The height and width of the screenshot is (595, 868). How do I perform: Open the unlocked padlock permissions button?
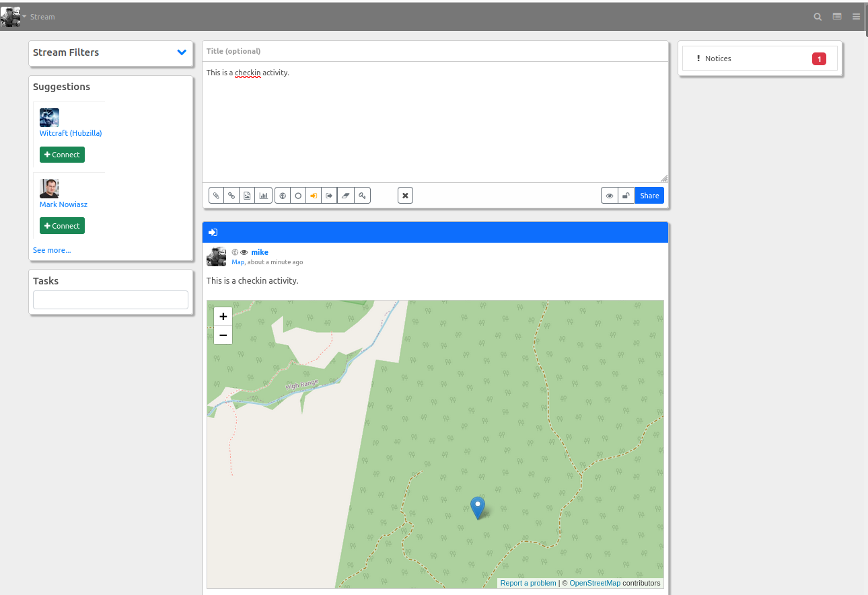[626, 196]
